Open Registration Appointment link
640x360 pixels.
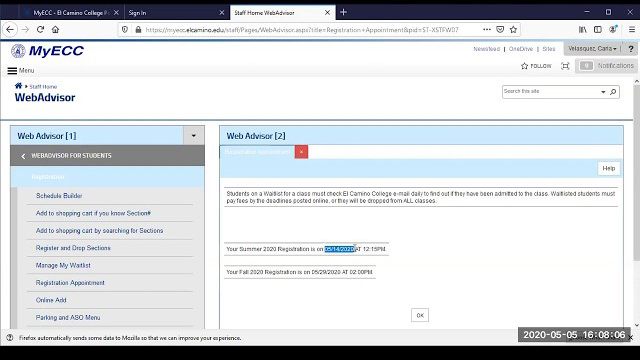(x=70, y=282)
